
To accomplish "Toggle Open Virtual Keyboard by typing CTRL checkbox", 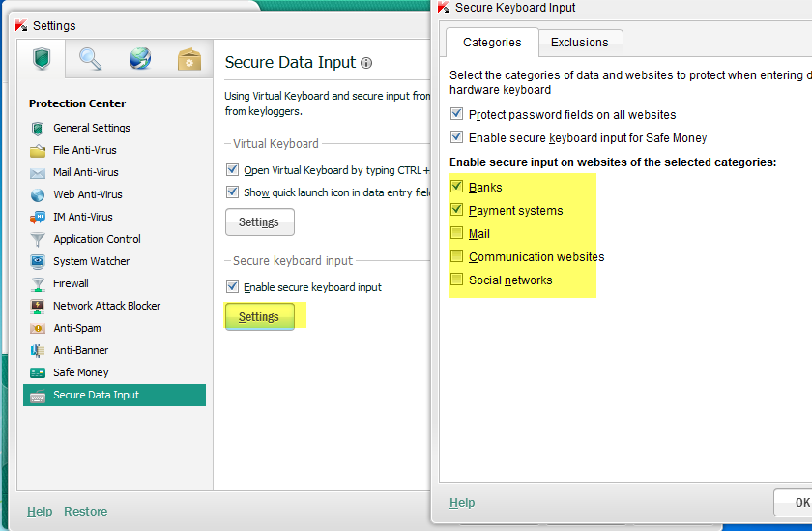I will click(233, 169).
